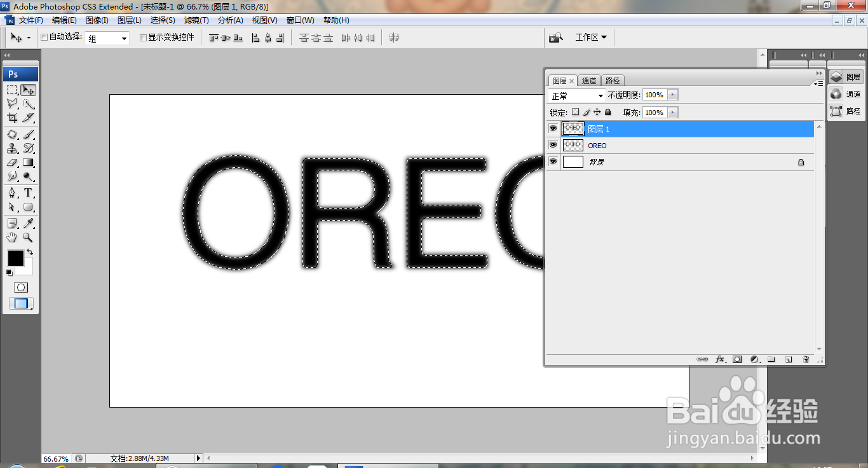Select the Pen tool
The image size is (868, 468).
pyautogui.click(x=12, y=193)
